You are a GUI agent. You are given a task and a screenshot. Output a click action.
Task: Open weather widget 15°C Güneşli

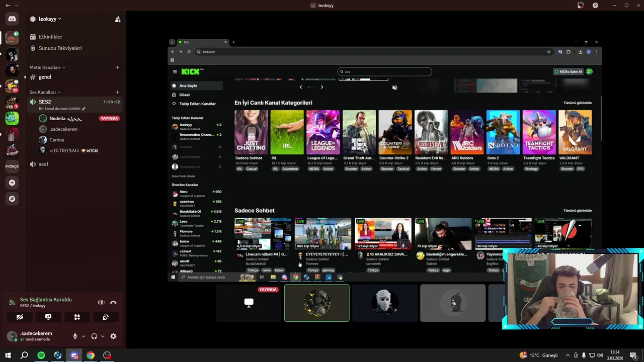click(x=538, y=355)
